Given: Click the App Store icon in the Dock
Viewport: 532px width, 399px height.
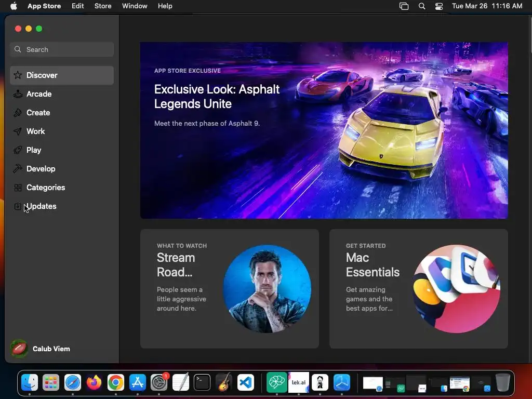Looking at the screenshot, I should [137, 382].
